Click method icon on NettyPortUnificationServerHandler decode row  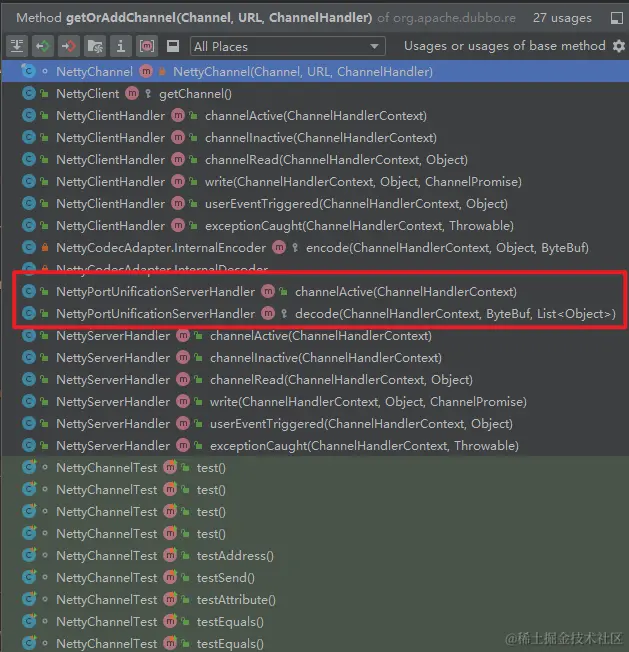pyautogui.click(x=268, y=314)
